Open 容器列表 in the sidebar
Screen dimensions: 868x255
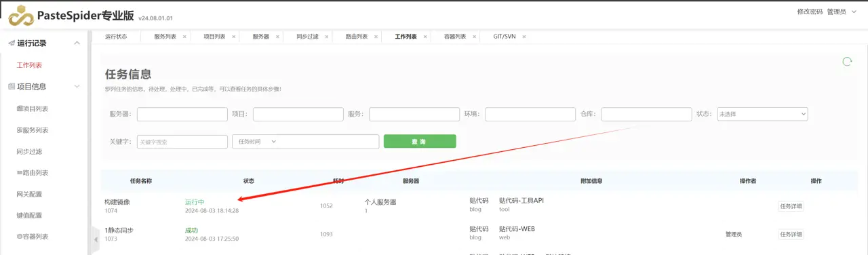pos(32,237)
